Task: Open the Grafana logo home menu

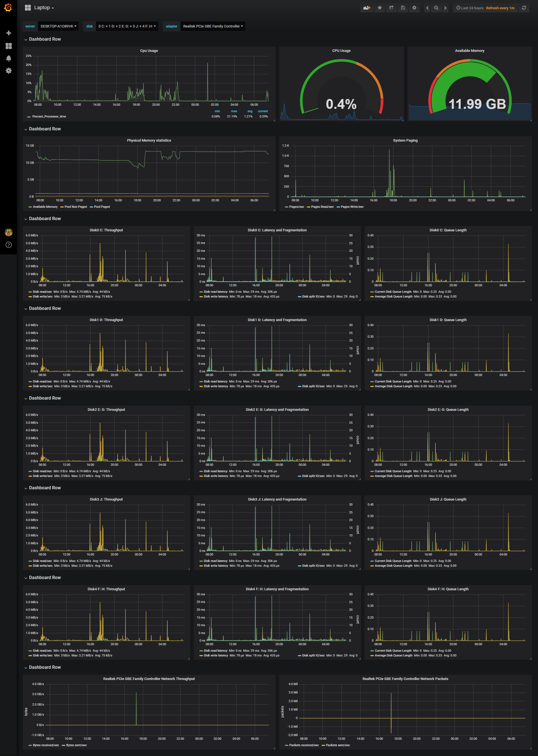Action: coord(8,7)
